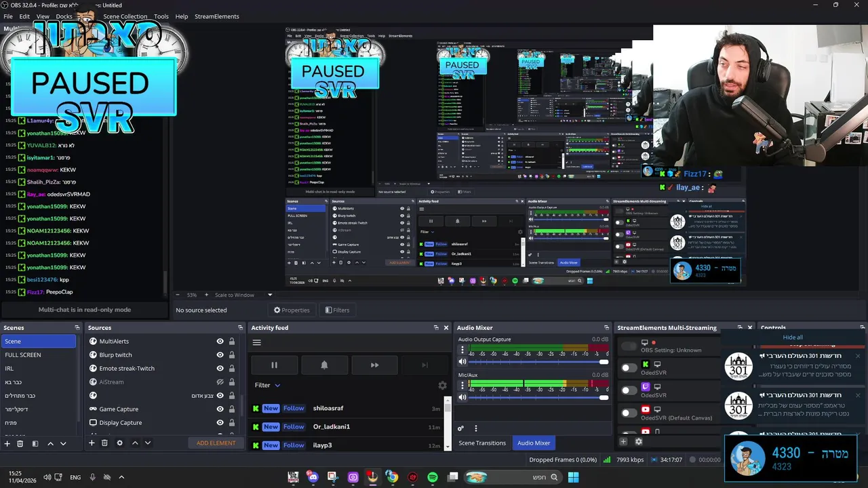Click Hide all notifications link
The height and width of the screenshot is (488, 868).
tap(793, 338)
